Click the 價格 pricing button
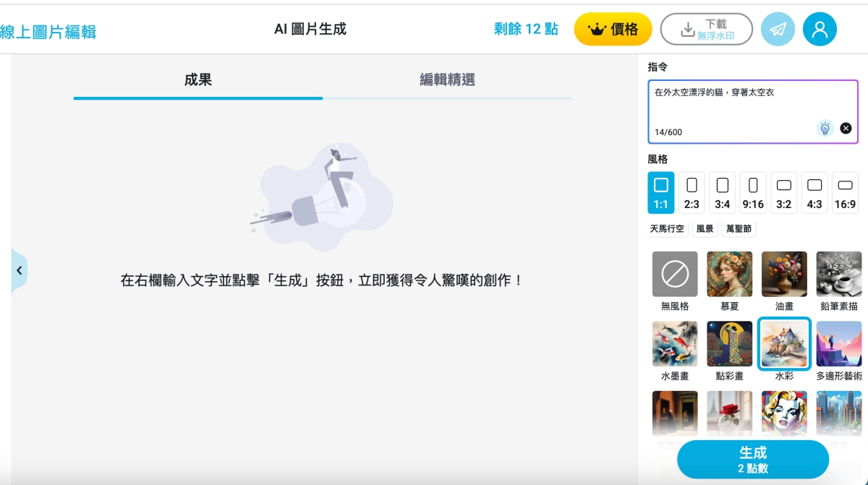Viewport: 868px width, 485px height. (x=613, y=29)
